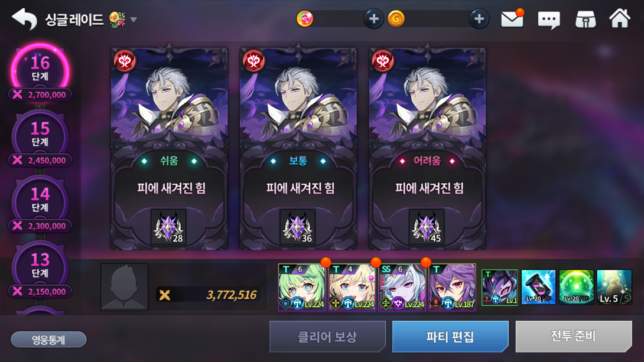Open the mailbox envelope icon
644x362 pixels.
pos(512,19)
